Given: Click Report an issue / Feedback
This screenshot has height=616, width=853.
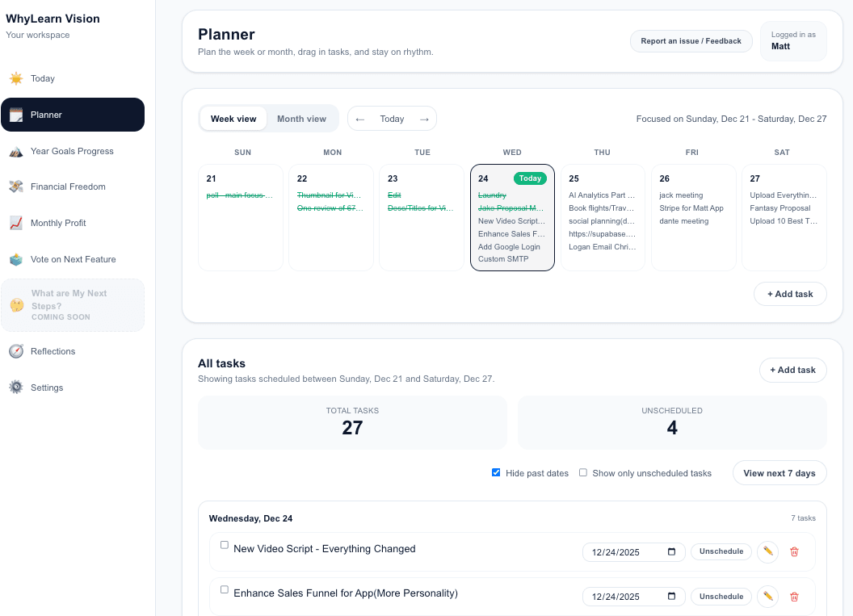Looking at the screenshot, I should [691, 40].
